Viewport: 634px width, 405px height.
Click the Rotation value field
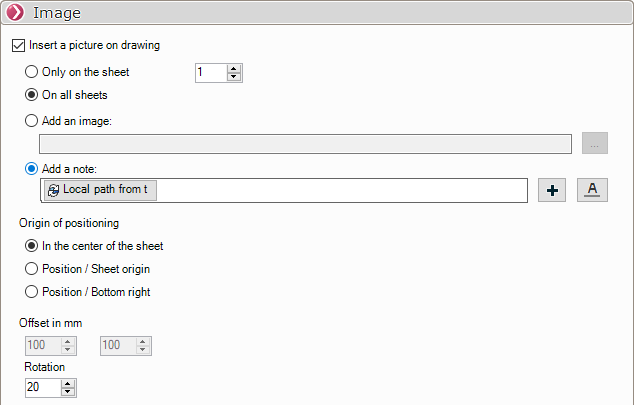pos(40,388)
